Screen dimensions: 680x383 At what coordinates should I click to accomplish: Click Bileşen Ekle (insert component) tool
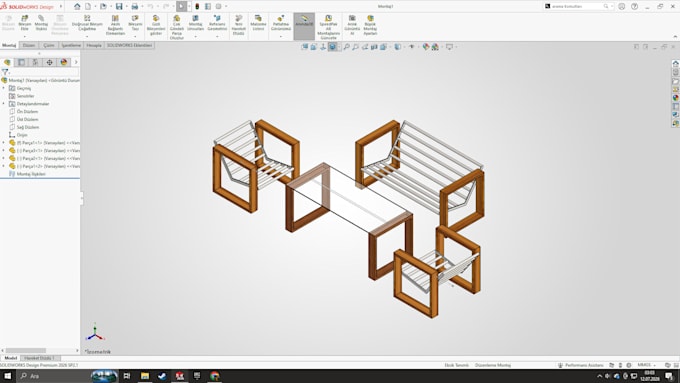(x=25, y=23)
